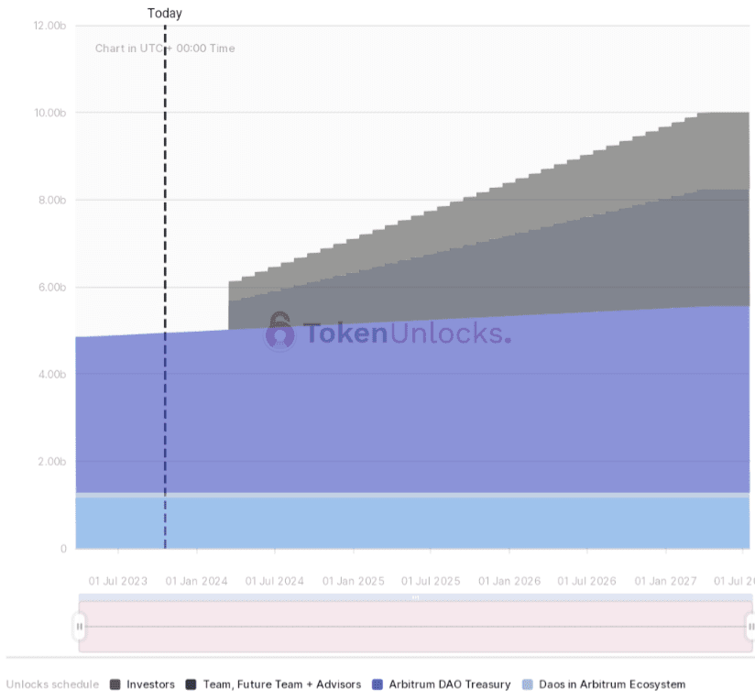
Task: Click the left range slider grip handle
Action: (80, 626)
